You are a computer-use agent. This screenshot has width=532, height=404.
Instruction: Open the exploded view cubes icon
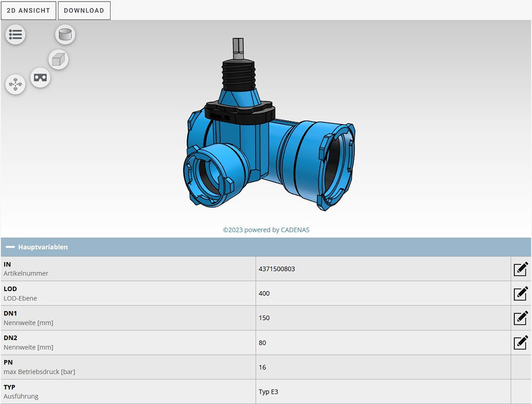click(15, 84)
